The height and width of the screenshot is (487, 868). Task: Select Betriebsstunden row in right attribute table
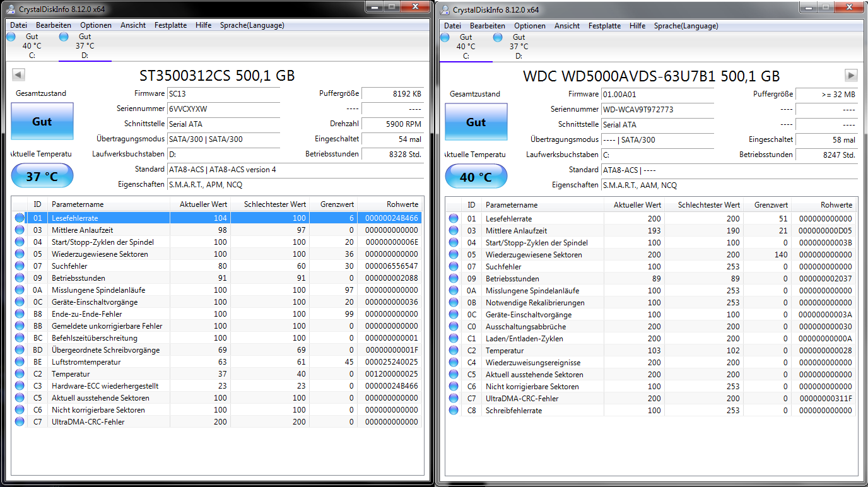tap(651, 279)
